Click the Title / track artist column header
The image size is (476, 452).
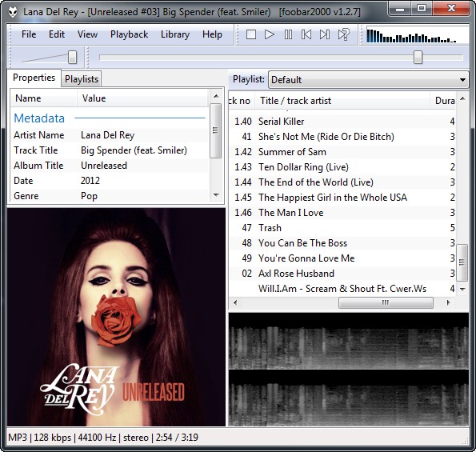(342, 101)
